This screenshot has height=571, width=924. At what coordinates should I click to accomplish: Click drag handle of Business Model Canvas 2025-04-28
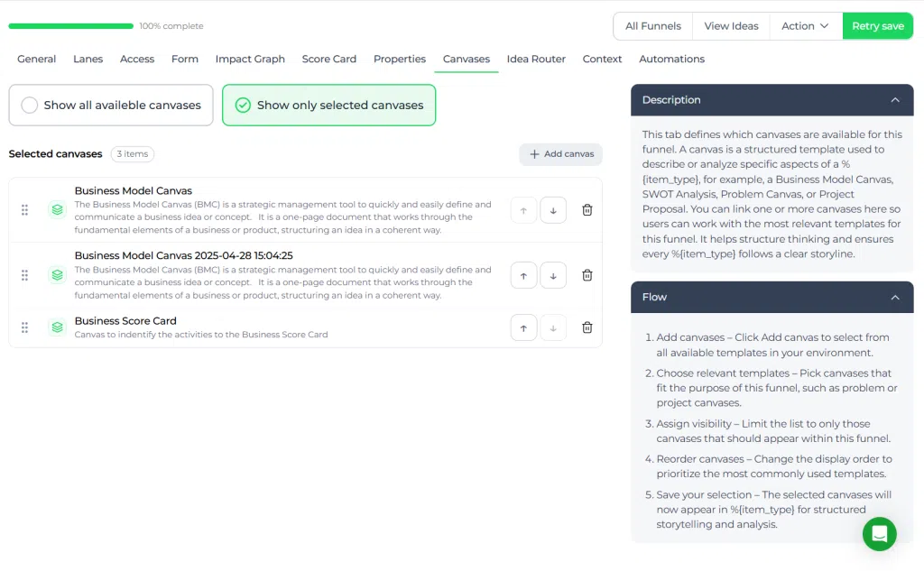[24, 275]
